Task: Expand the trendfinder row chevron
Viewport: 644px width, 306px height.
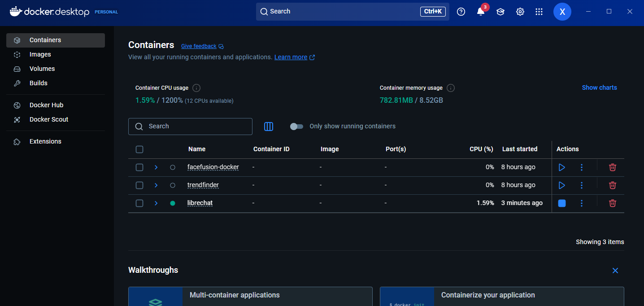Action: (156, 185)
